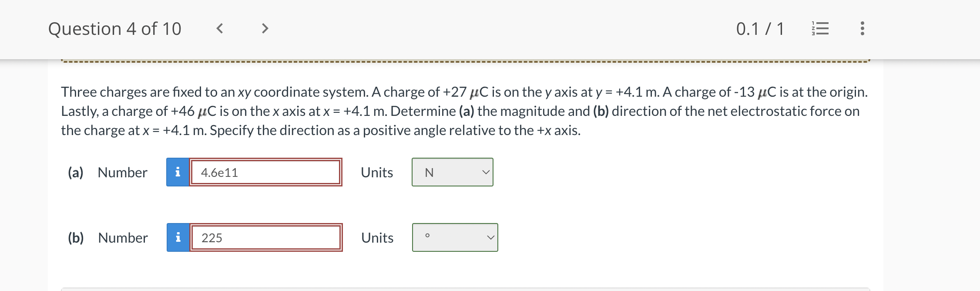Click the Question 4 of 10 header
Viewport: 980px width, 291px height.
[x=115, y=29]
